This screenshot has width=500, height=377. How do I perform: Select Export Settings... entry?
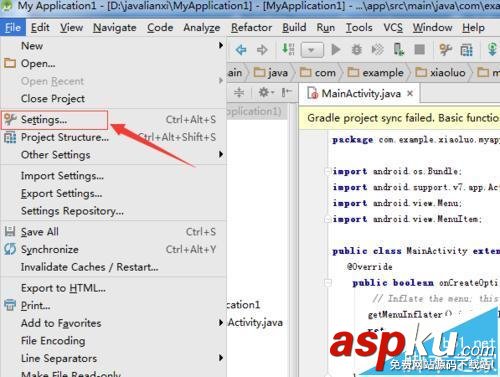113,194
